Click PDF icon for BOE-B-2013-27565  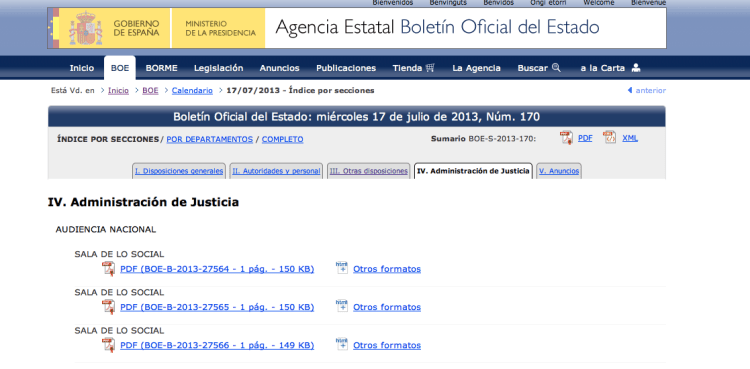109,307
